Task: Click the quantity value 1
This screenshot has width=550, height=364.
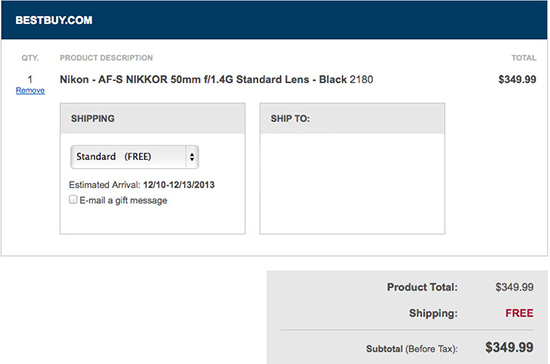Action: click(30, 79)
